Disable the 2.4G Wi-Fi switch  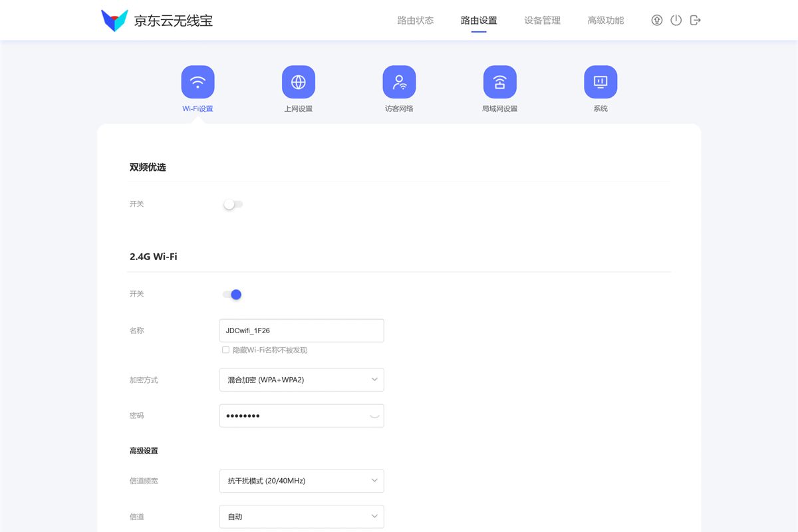point(233,294)
